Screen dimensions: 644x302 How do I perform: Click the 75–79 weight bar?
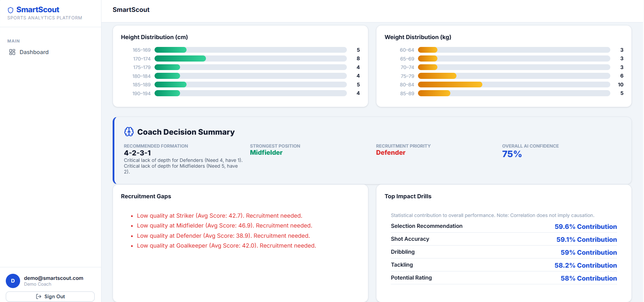click(514, 76)
